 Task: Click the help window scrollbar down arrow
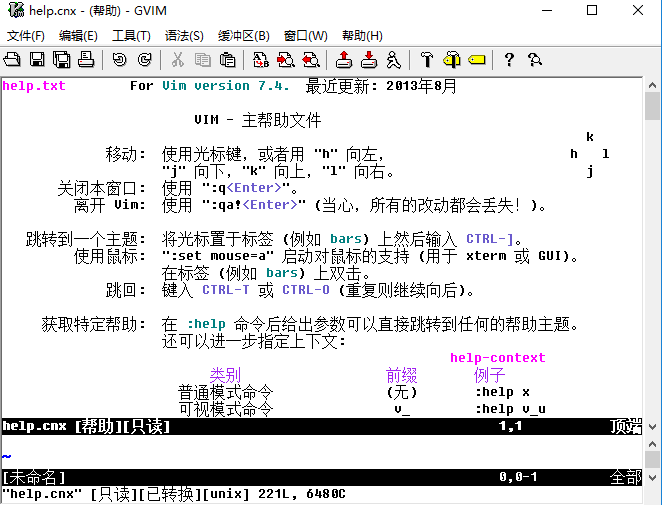click(652, 427)
